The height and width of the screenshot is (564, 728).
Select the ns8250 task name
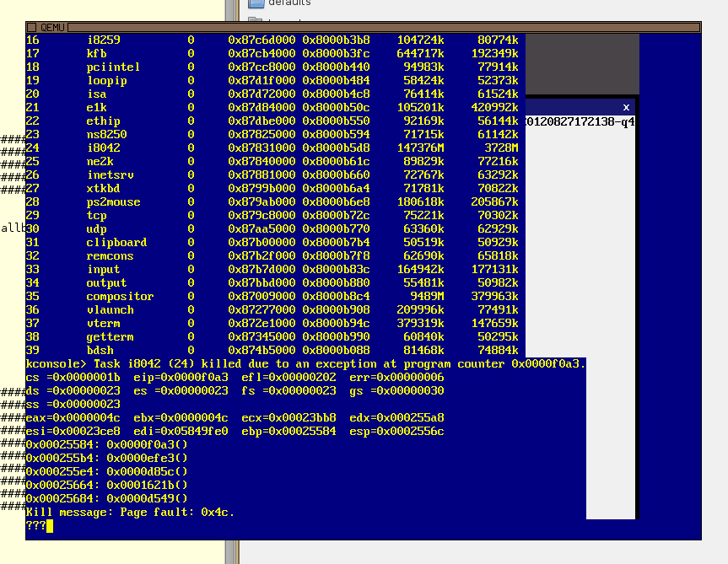click(107, 134)
